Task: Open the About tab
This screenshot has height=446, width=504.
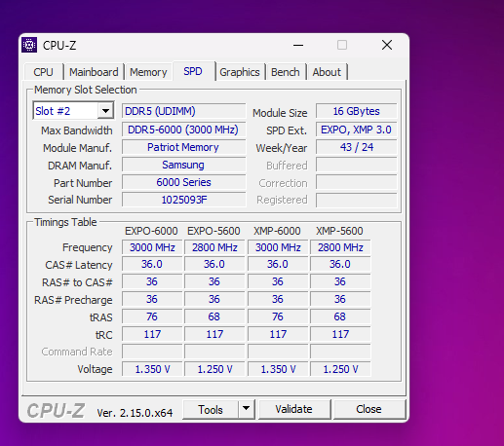Action: point(327,72)
